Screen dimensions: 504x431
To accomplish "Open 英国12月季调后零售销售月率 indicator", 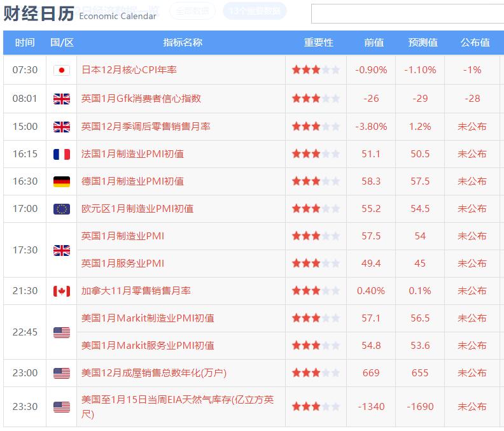I will (146, 127).
